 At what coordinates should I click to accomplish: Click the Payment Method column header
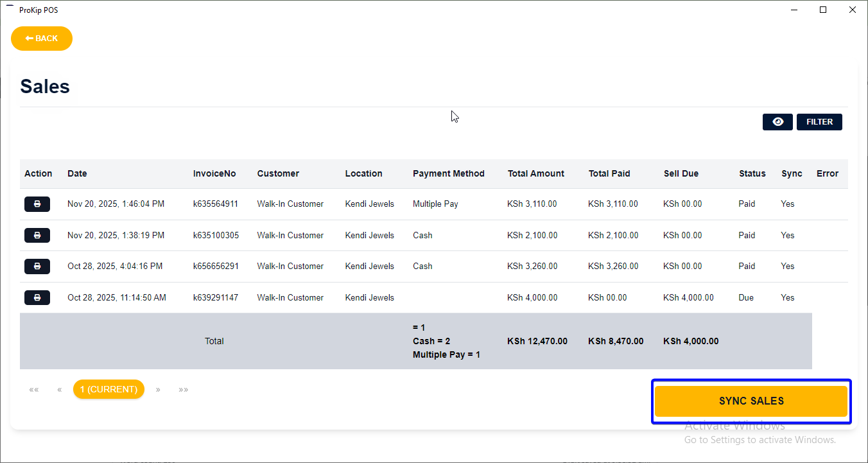[x=449, y=173]
